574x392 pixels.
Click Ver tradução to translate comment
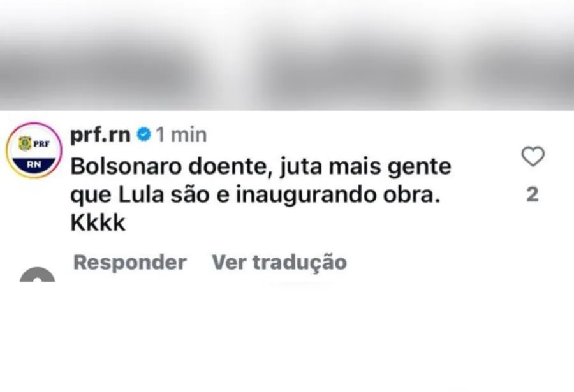tap(279, 262)
